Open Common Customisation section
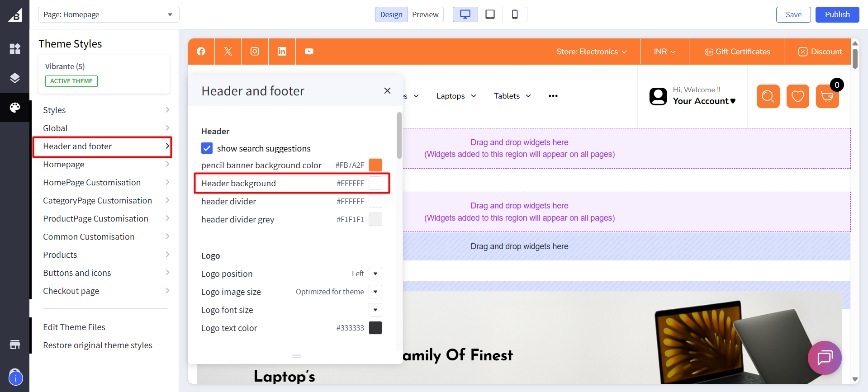 click(x=106, y=236)
